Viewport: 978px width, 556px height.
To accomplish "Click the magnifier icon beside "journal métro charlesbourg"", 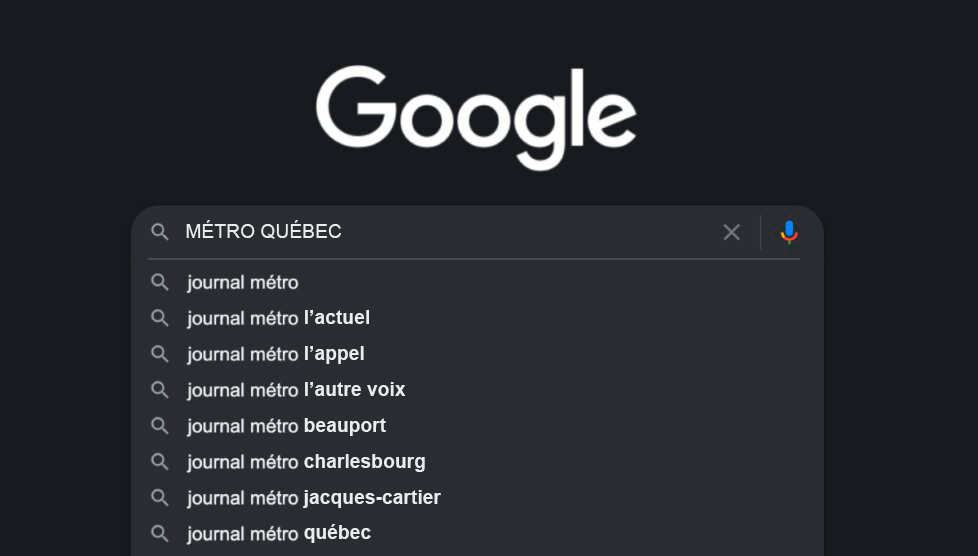I will [160, 462].
